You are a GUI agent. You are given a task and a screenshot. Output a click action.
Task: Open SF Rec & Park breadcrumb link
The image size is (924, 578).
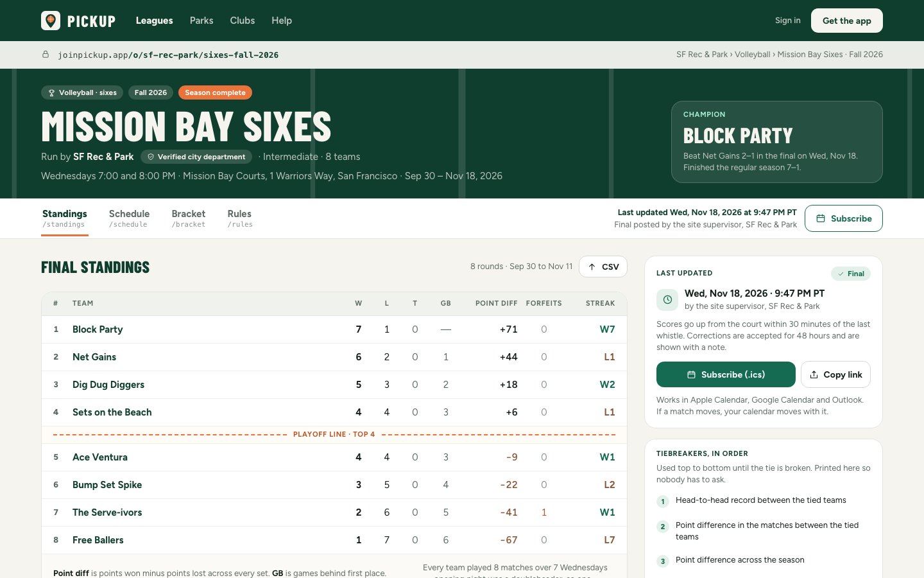click(702, 55)
